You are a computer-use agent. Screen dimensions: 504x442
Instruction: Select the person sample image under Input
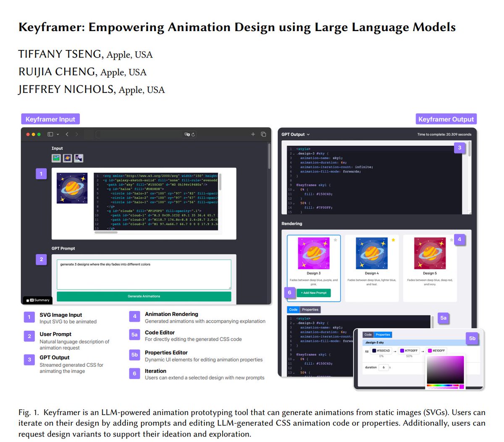click(x=79, y=158)
